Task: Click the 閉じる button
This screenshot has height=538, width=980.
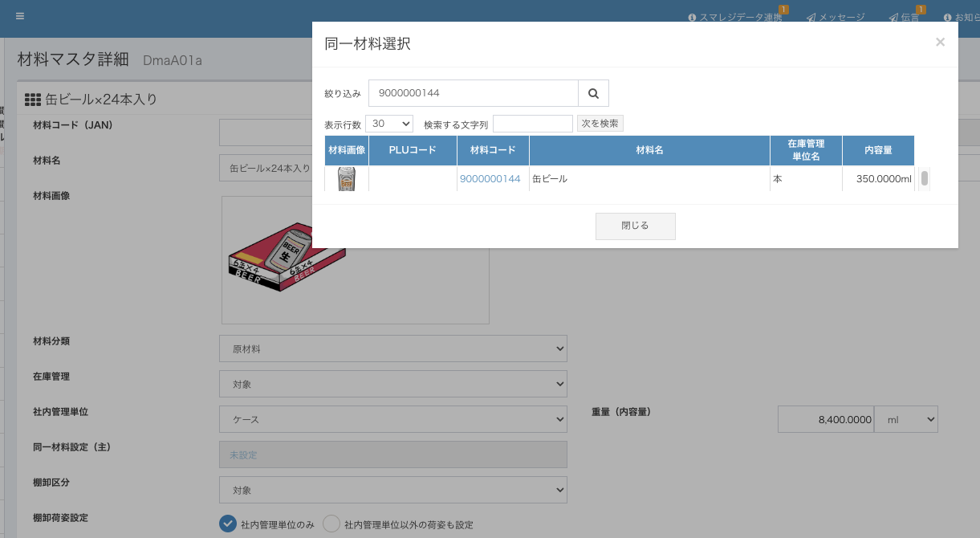Action: click(635, 226)
